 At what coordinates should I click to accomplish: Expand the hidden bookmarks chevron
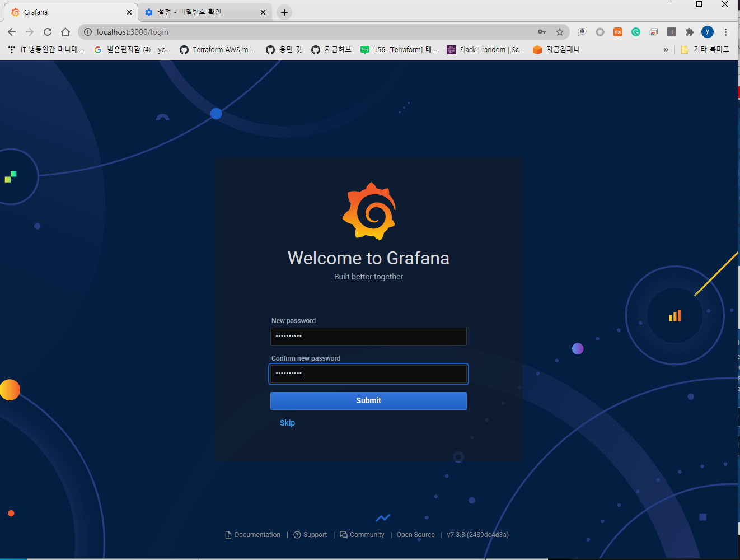tap(666, 49)
